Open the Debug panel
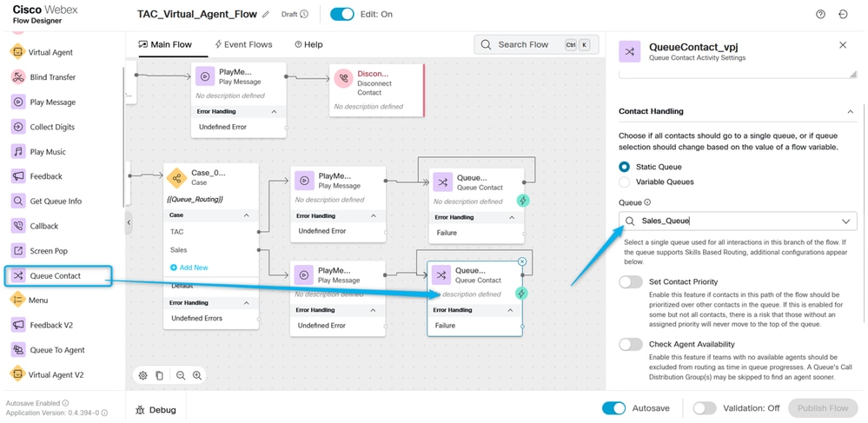The width and height of the screenshot is (868, 423). click(x=156, y=410)
